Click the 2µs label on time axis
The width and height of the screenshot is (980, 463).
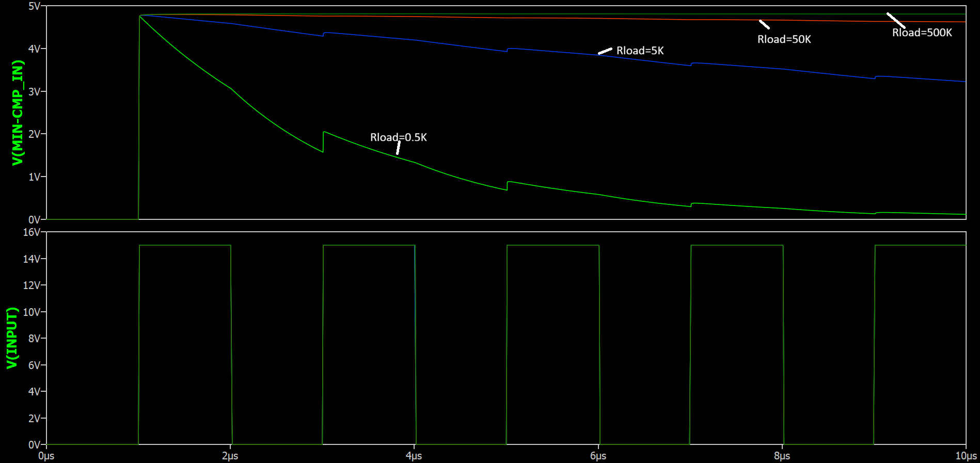(230, 456)
